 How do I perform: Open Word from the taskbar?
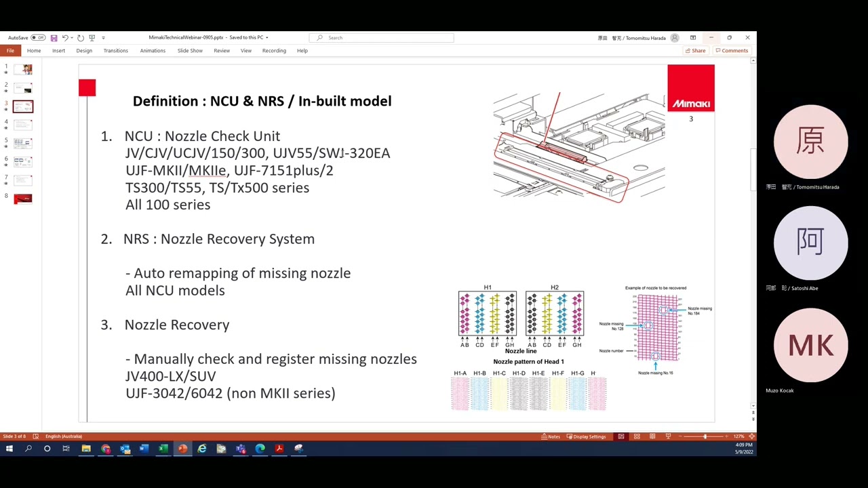pos(144,449)
